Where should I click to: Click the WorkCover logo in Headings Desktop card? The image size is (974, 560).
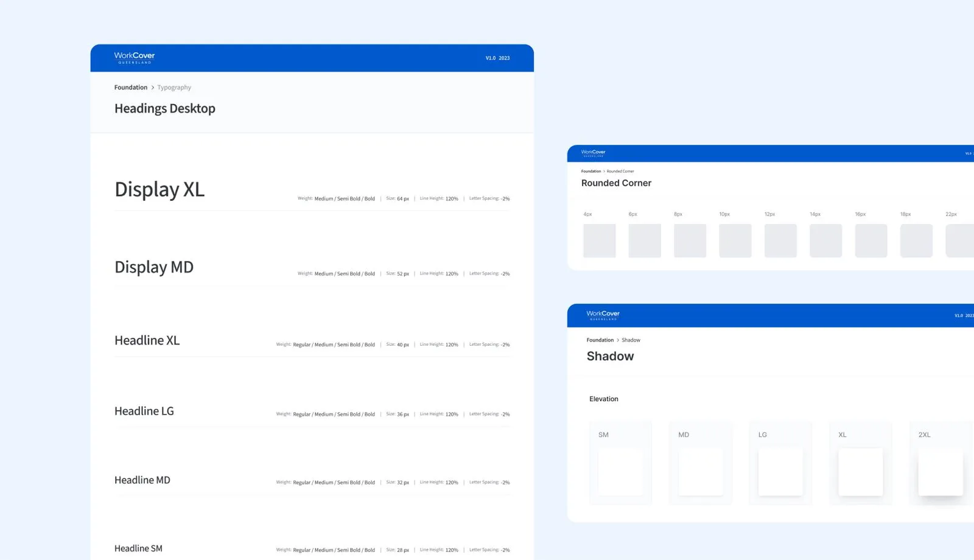(135, 58)
